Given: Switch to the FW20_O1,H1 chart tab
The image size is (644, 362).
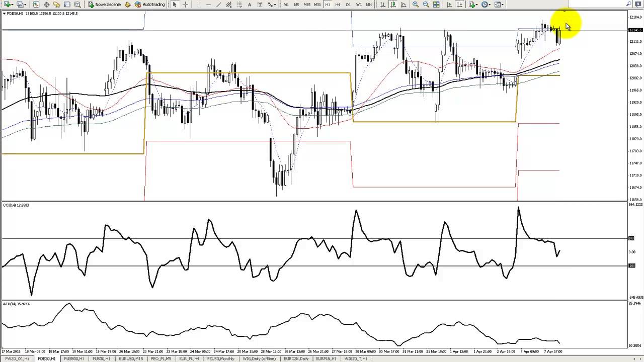Looking at the screenshot, I should point(17,359).
